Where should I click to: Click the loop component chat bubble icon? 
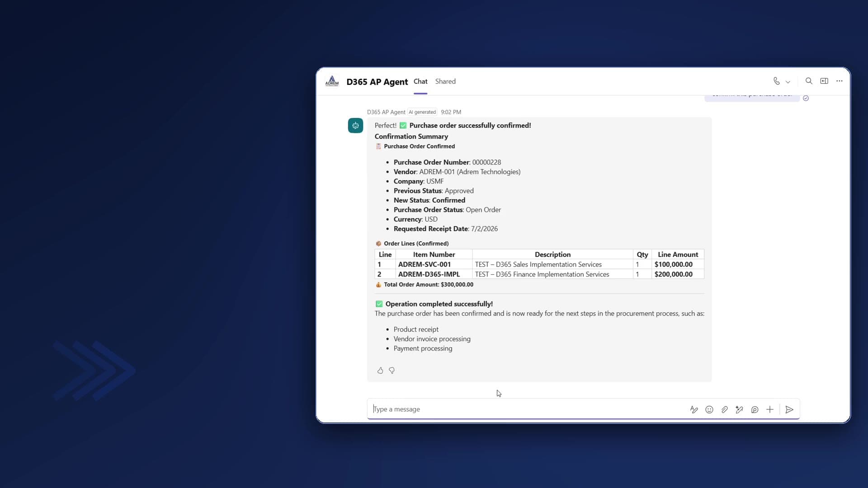[x=755, y=410]
